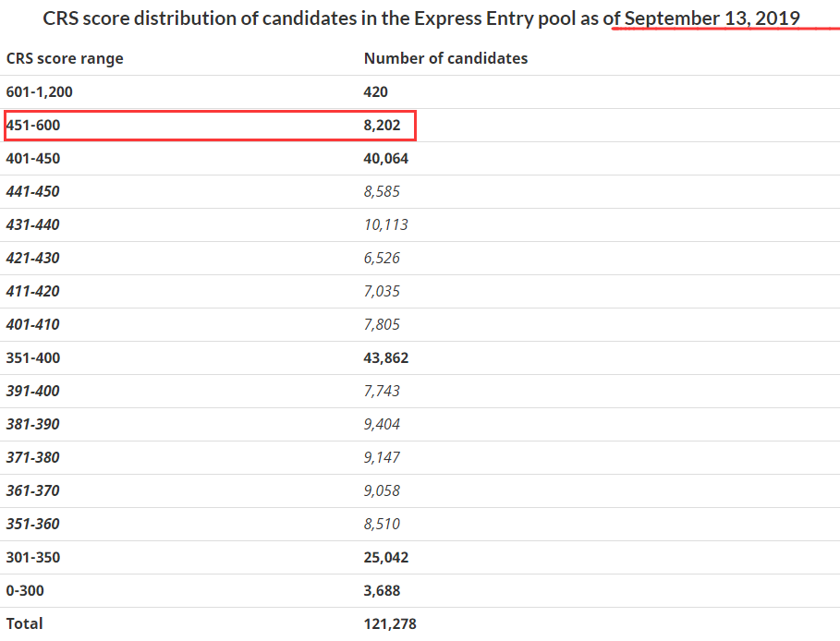This screenshot has width=840, height=641.
Task: Click the underlined September 13, 2019 date
Action: [712, 18]
